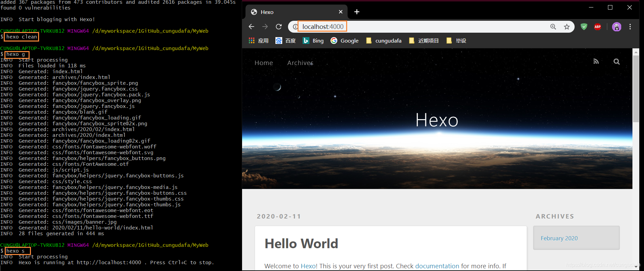Click 'Start blogging with Hexo!' terminal line

pyautogui.click(x=57, y=19)
